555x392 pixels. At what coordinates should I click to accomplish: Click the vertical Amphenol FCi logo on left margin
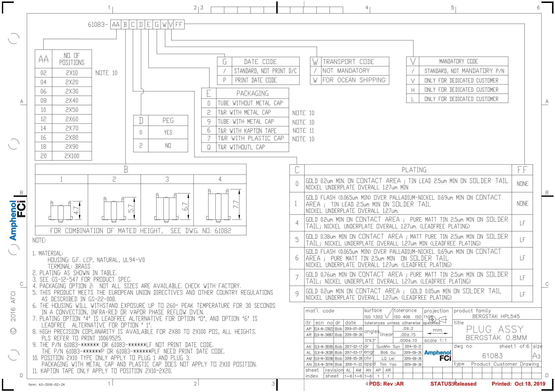pos(17,220)
